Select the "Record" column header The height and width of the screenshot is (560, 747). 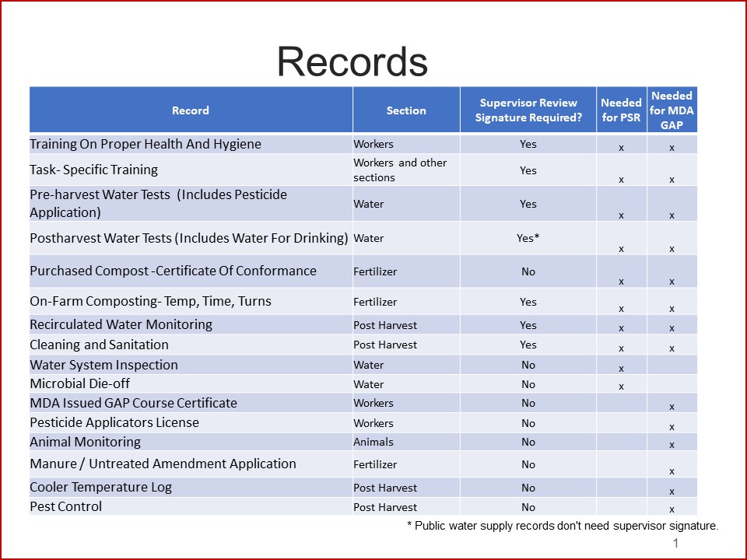coord(190,110)
